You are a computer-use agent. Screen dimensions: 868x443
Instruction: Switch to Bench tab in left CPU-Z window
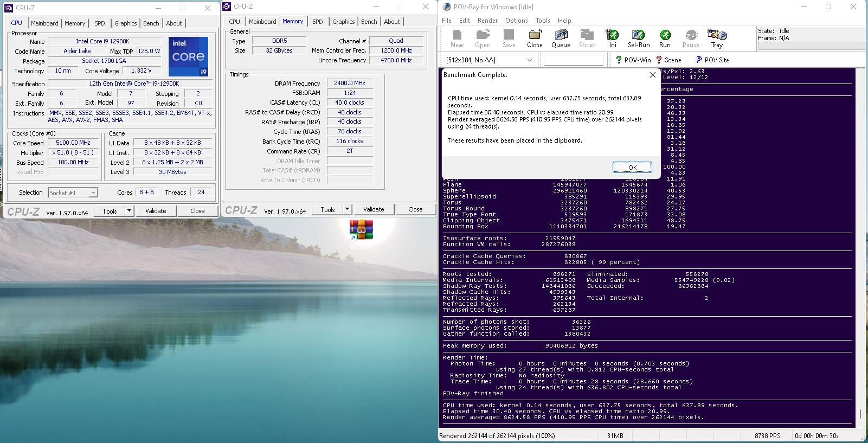[x=151, y=23]
